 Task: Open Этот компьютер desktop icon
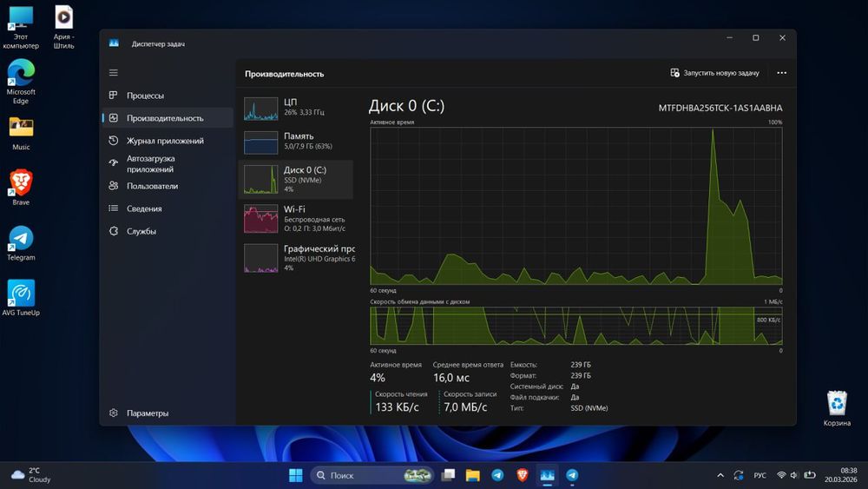click(x=21, y=27)
